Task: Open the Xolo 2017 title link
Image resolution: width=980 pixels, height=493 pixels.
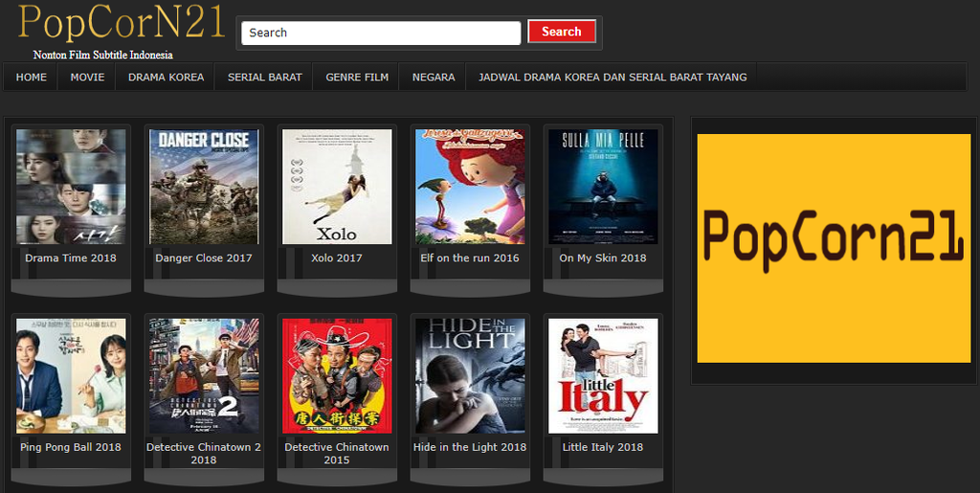Action: coord(337,258)
